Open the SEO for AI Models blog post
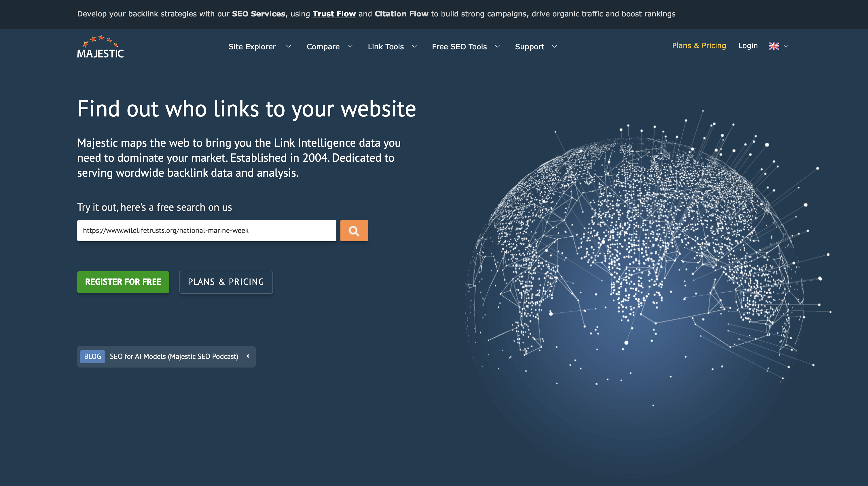 tap(174, 357)
